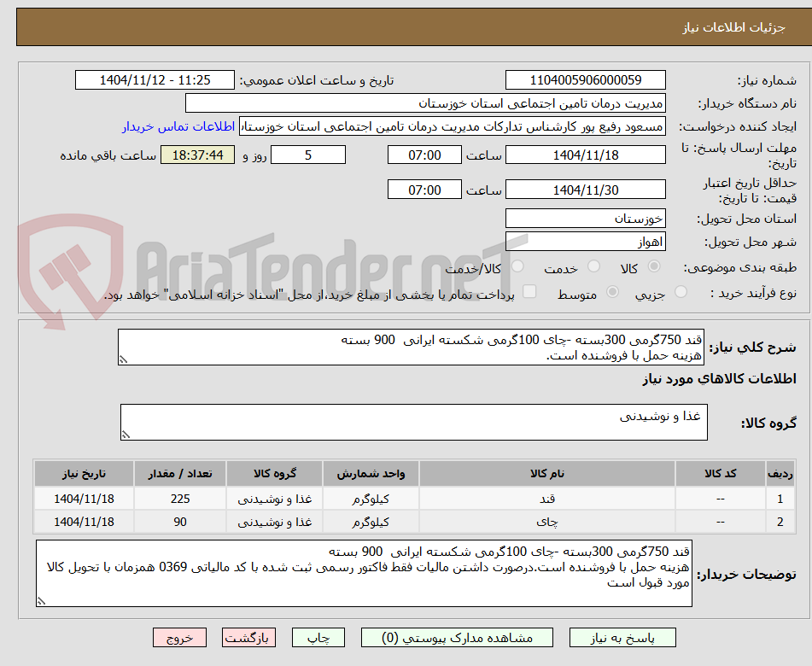Click the کد کالا column header

[x=721, y=473]
